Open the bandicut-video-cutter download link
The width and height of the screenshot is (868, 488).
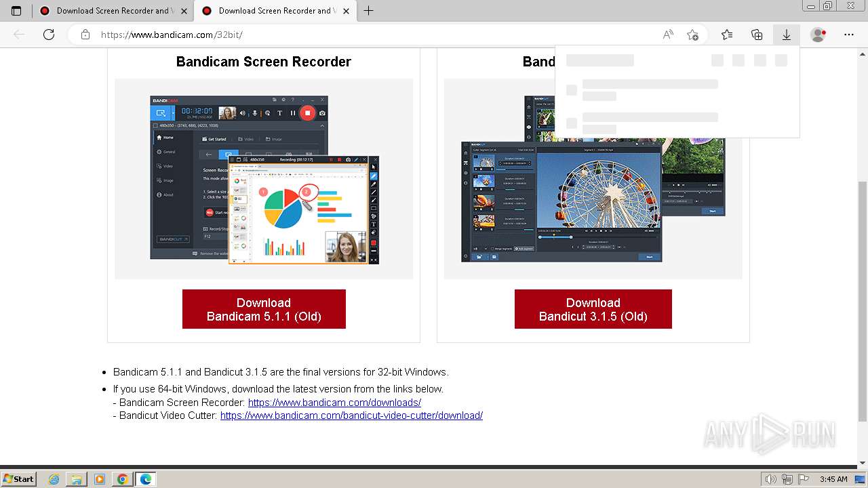pyautogui.click(x=351, y=415)
